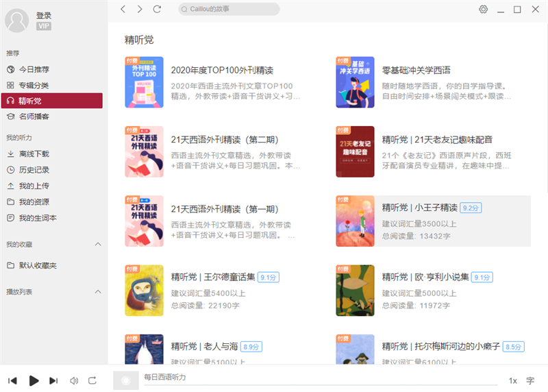Go forward with the right arrow
This screenshot has height=392, width=548.
click(140, 9)
